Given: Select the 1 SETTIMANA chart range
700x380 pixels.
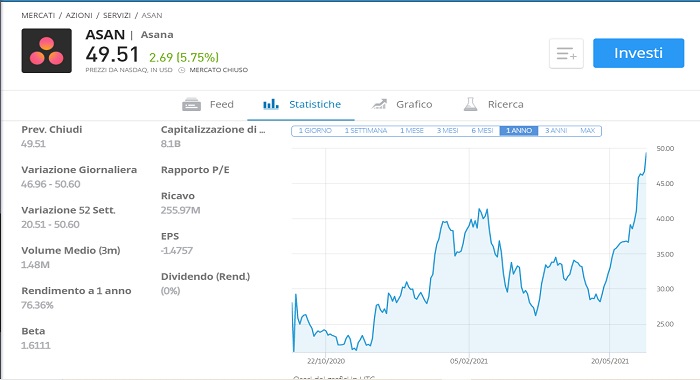Looking at the screenshot, I should (366, 131).
